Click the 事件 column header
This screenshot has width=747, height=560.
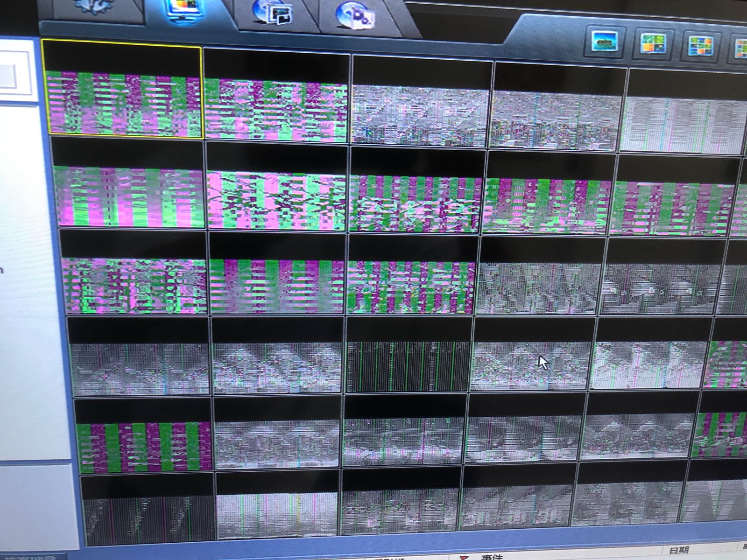[x=490, y=556]
